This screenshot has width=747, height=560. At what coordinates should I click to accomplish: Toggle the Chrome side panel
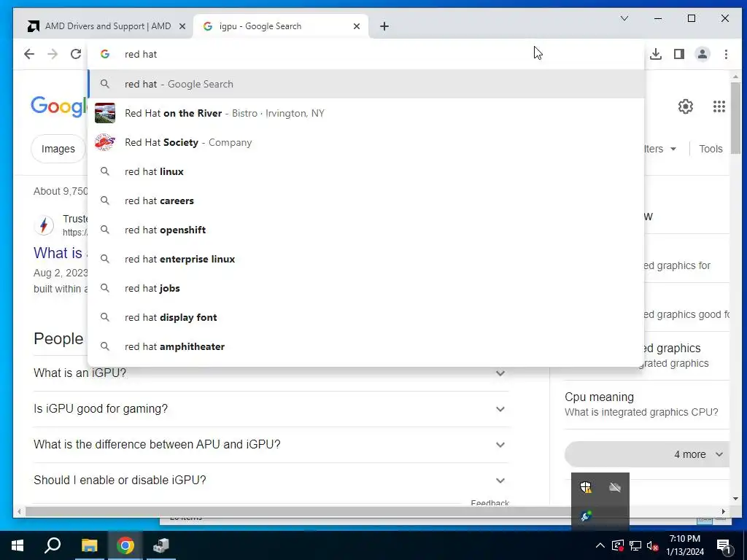679,54
